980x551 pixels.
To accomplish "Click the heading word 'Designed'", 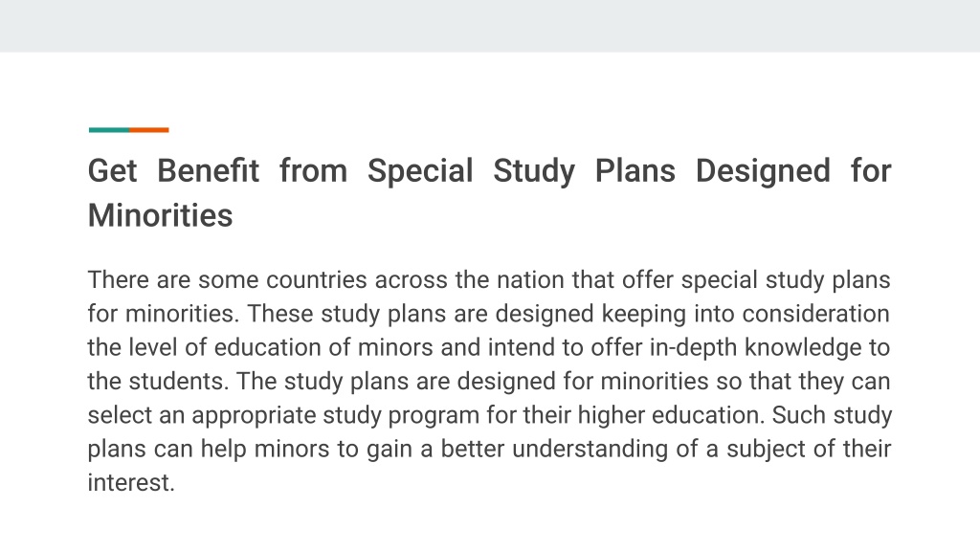I will [x=763, y=172].
